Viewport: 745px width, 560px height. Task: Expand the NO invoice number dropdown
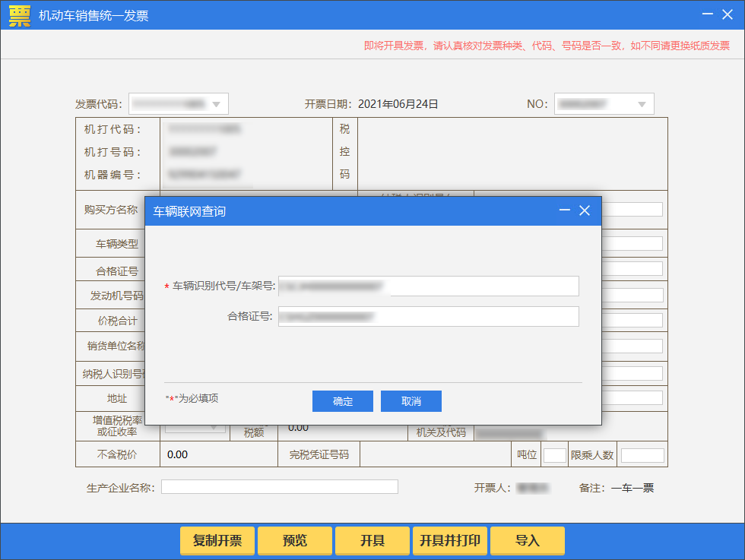click(642, 104)
